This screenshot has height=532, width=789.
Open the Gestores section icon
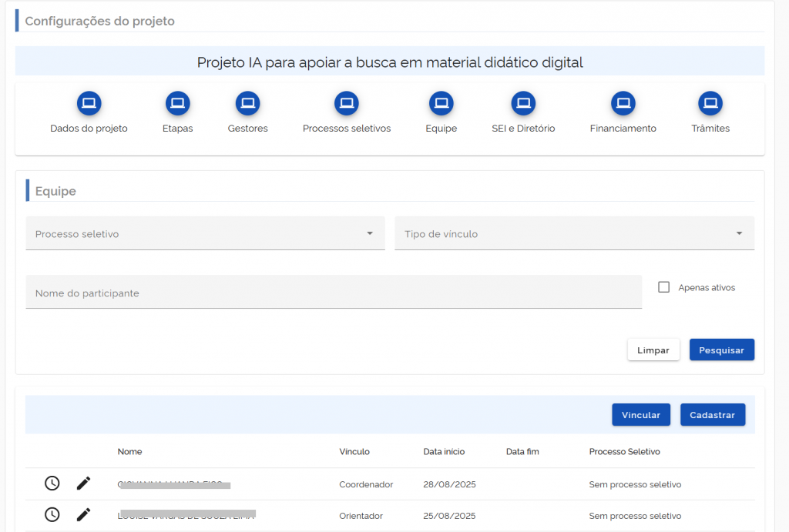[x=247, y=103]
